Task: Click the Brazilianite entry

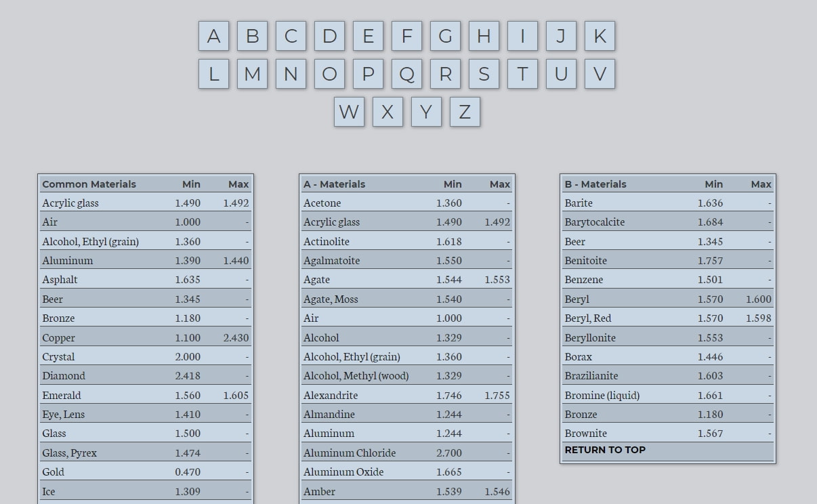Action: tap(668, 376)
